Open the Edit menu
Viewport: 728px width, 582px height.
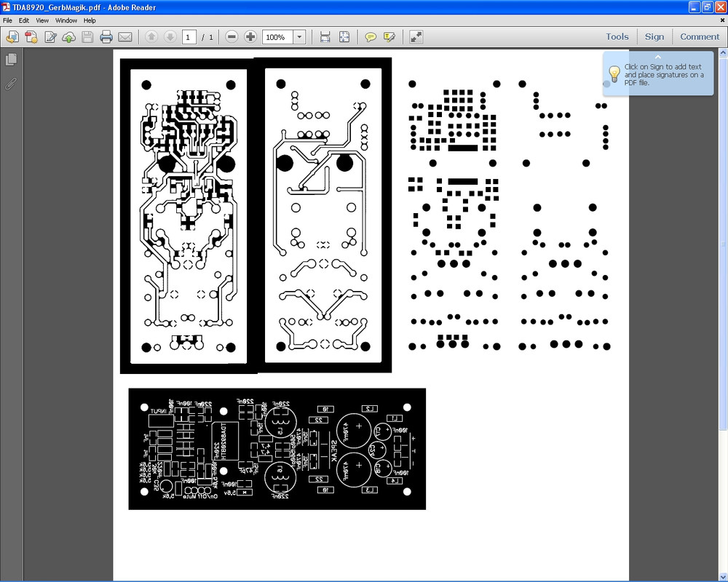(24, 20)
